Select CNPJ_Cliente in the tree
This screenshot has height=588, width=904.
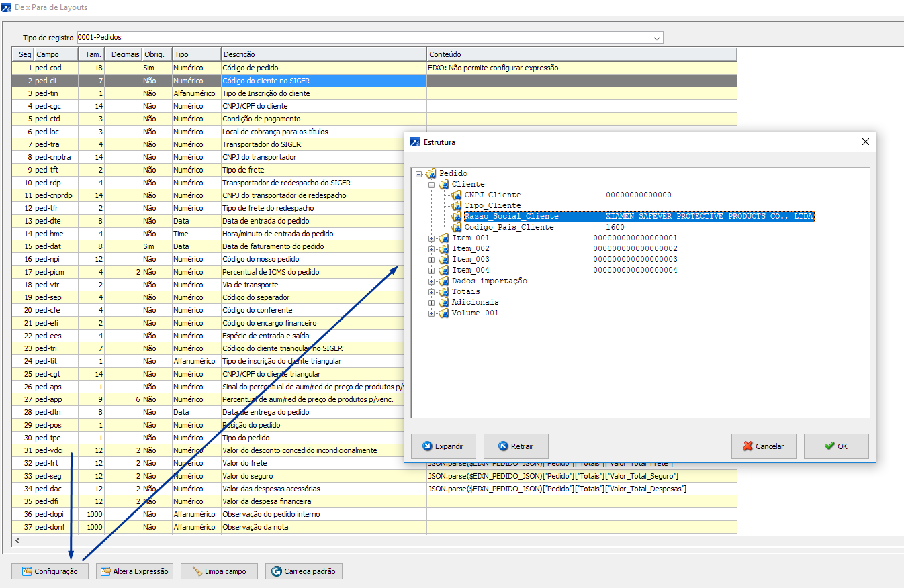coord(492,195)
